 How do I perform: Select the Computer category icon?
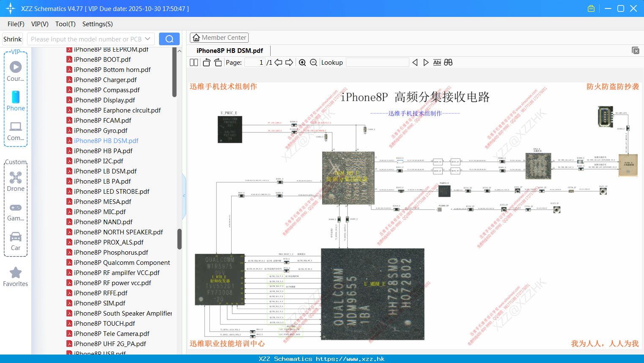click(16, 131)
